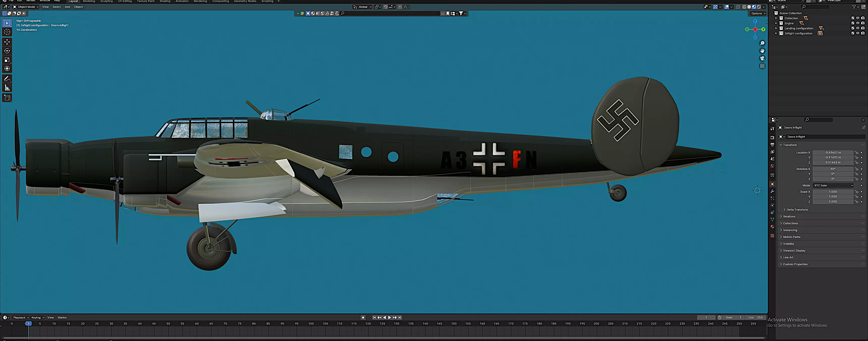Viewport: 868px width, 341px height.
Task: Open the Particles properties tab
Action: (x=772, y=198)
